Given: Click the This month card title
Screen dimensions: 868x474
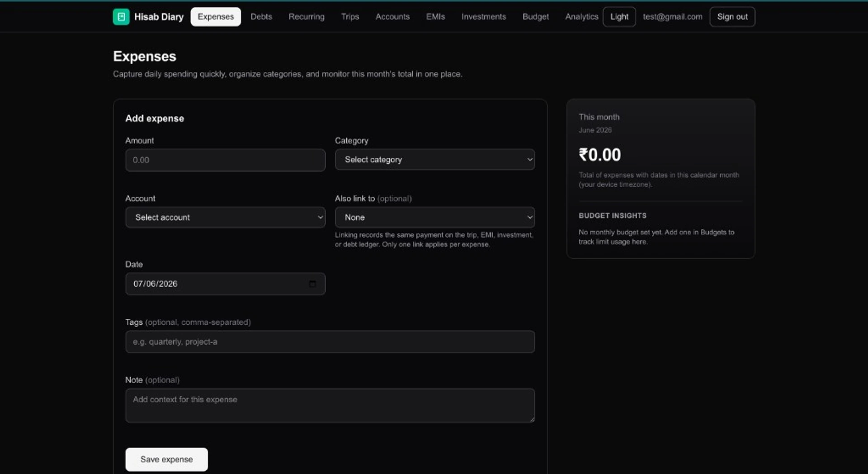Looking at the screenshot, I should [599, 117].
